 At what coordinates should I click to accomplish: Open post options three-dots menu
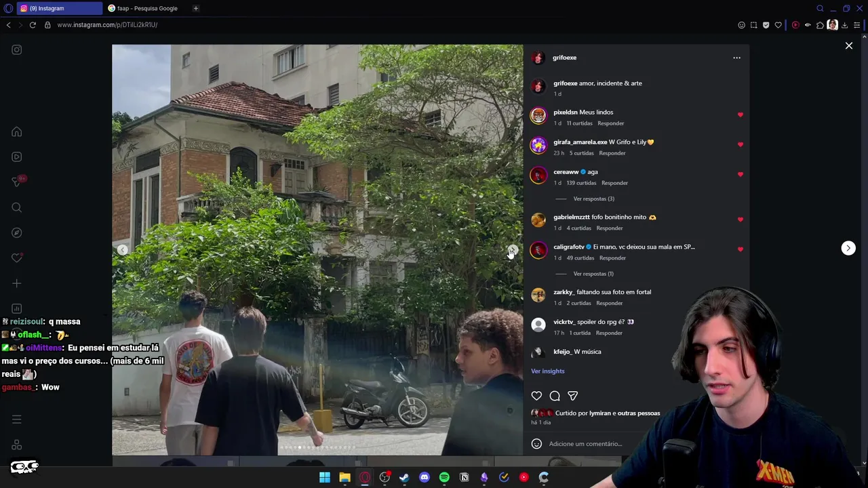(x=736, y=58)
